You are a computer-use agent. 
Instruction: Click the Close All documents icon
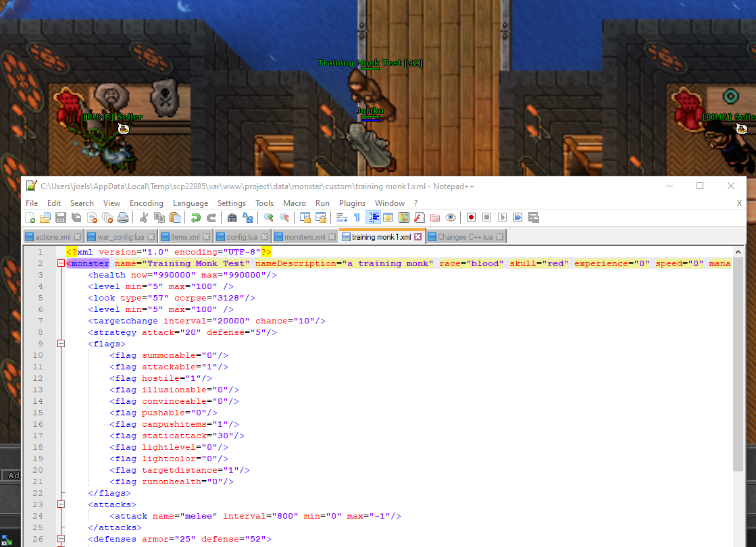107,218
